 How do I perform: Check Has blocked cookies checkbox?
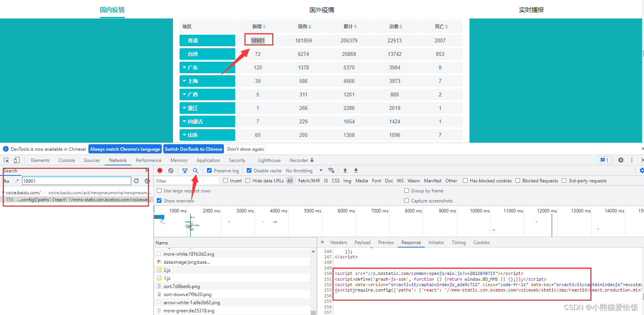coord(465,180)
